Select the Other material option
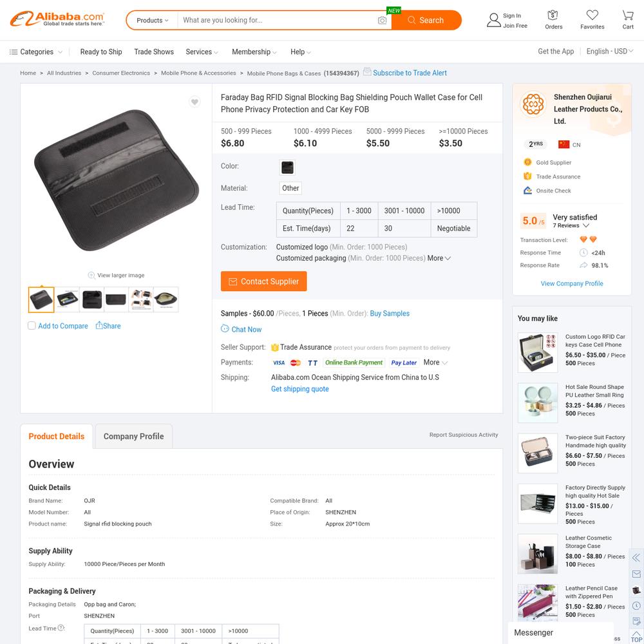Screen dimensions: 644x644 pyautogui.click(x=290, y=188)
